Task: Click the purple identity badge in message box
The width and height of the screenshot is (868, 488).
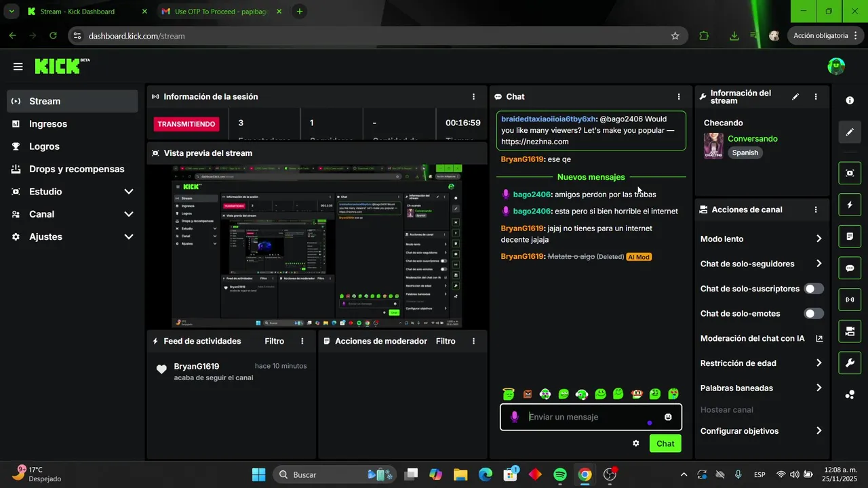Action: tap(515, 417)
